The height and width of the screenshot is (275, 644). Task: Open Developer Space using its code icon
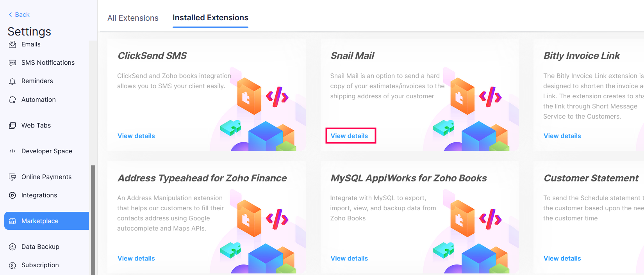click(x=12, y=151)
